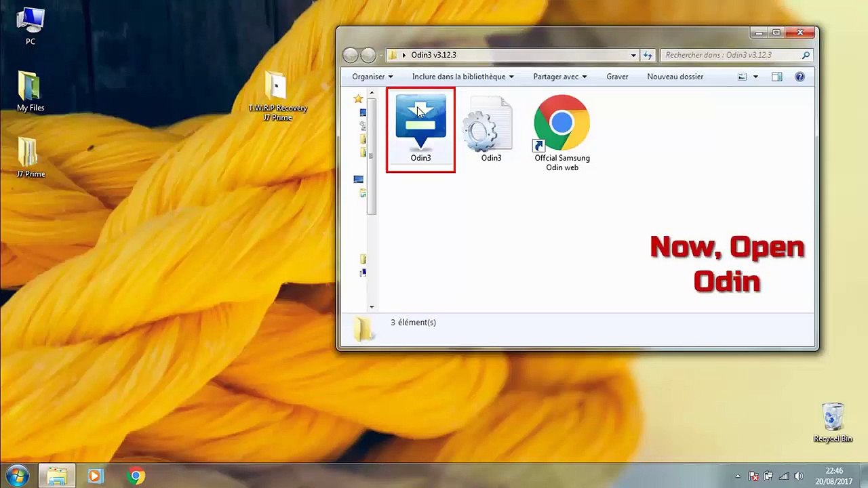Open Explorer help with the question mark icon

[x=800, y=77]
